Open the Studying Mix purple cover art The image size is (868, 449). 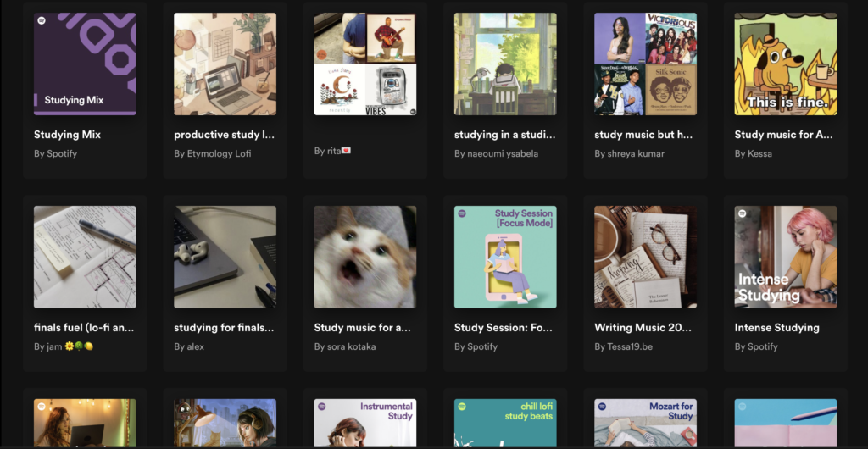pyautogui.click(x=85, y=64)
